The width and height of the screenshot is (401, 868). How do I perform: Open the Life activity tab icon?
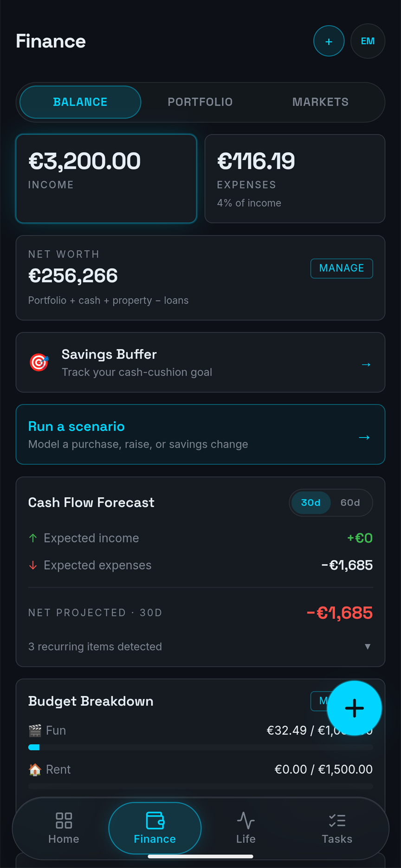point(246,820)
